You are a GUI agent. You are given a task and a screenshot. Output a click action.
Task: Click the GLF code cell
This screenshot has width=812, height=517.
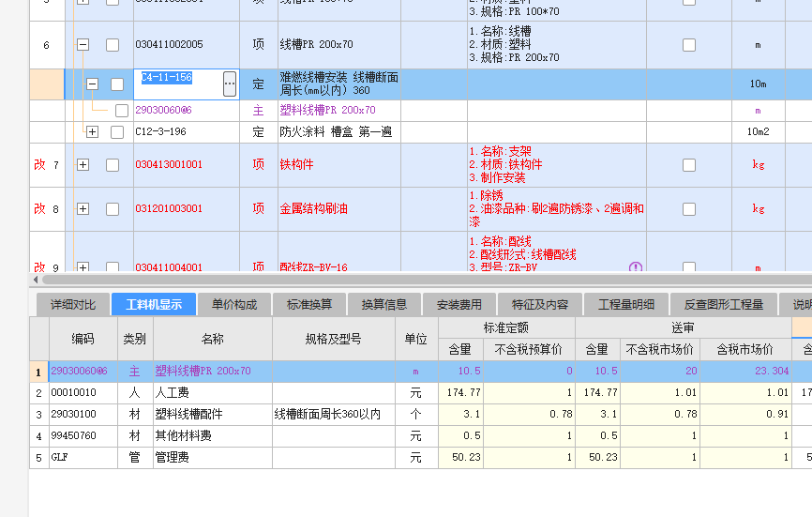click(x=83, y=458)
